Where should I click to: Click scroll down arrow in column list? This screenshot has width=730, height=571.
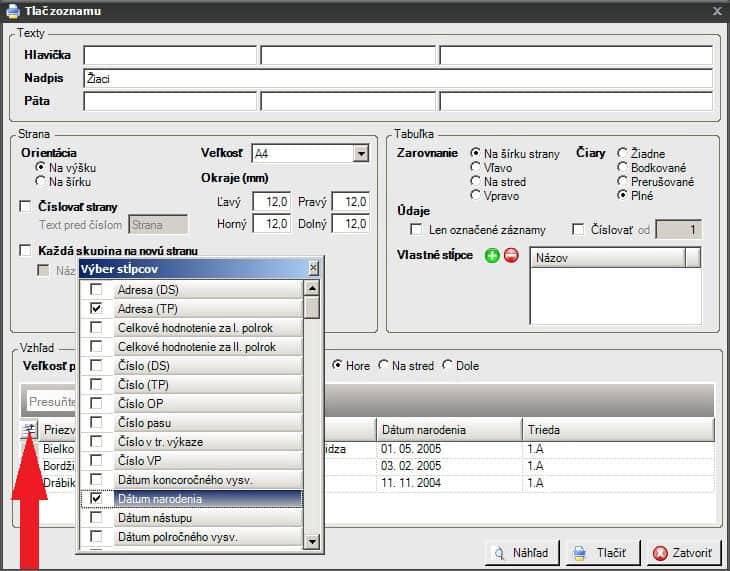[311, 541]
